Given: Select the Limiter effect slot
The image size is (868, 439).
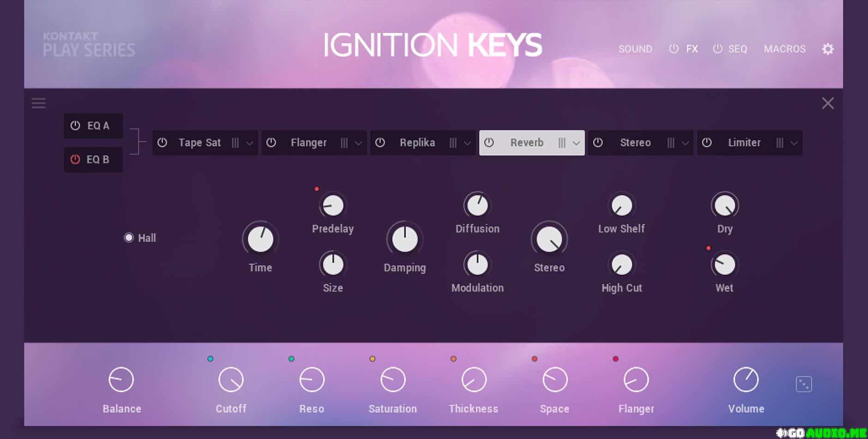Looking at the screenshot, I should point(750,143).
